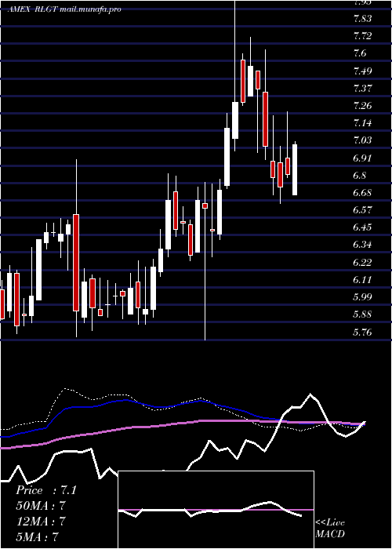Click the 6.11 price axis label
Viewport: 392px width, 549px height.
tap(362, 280)
